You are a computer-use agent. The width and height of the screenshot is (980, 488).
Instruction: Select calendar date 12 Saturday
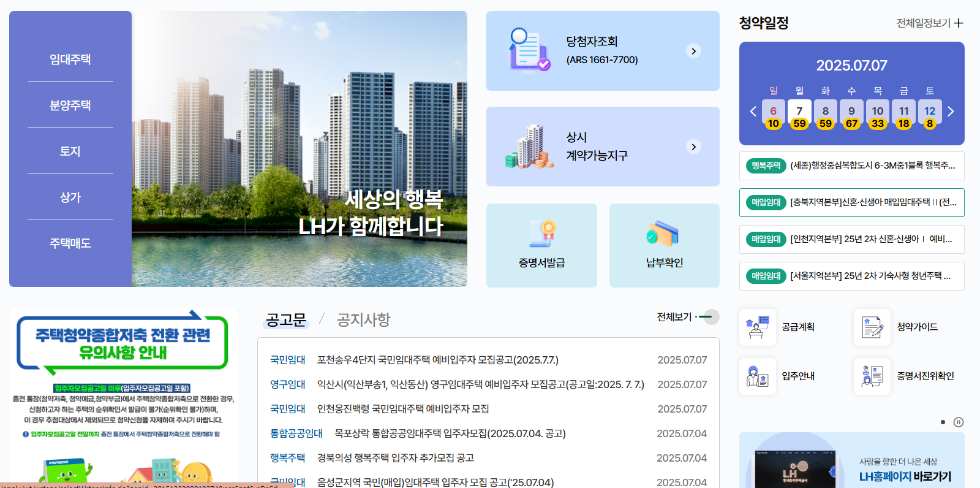click(930, 115)
